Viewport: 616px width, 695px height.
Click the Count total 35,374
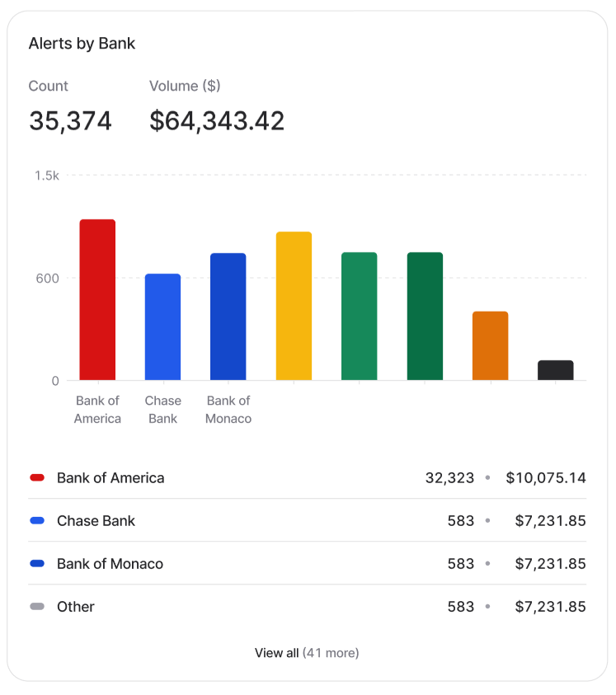click(x=70, y=121)
